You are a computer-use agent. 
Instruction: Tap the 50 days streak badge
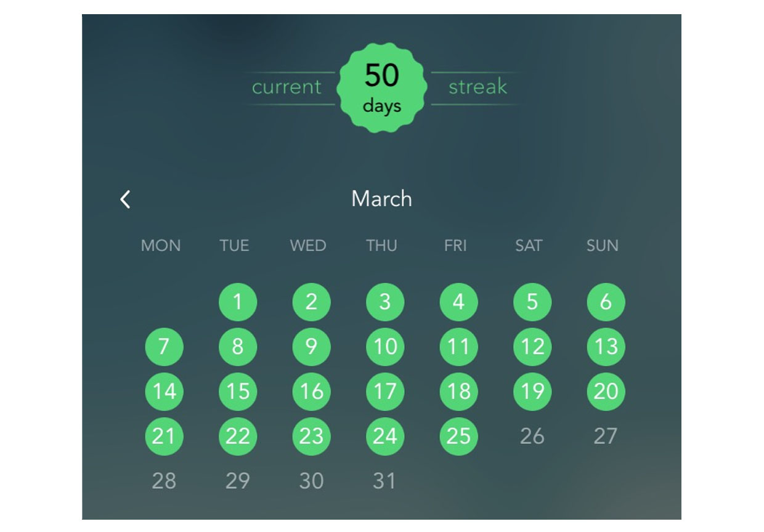tap(382, 88)
